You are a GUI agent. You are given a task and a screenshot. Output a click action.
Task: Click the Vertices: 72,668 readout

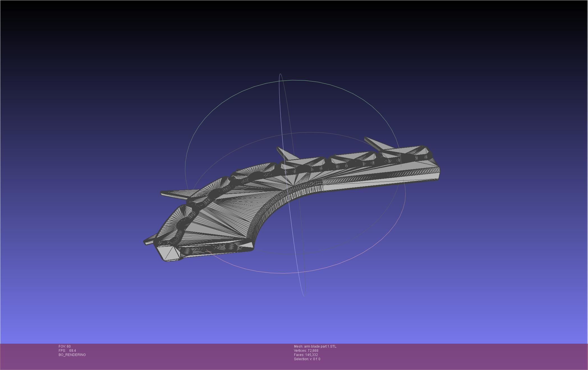(306, 350)
